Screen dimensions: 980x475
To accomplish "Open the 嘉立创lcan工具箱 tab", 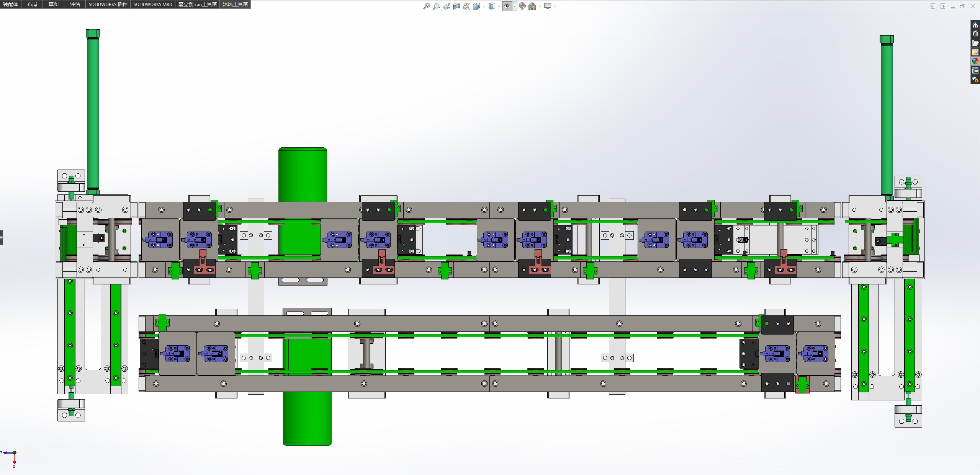I will pyautogui.click(x=198, y=4).
